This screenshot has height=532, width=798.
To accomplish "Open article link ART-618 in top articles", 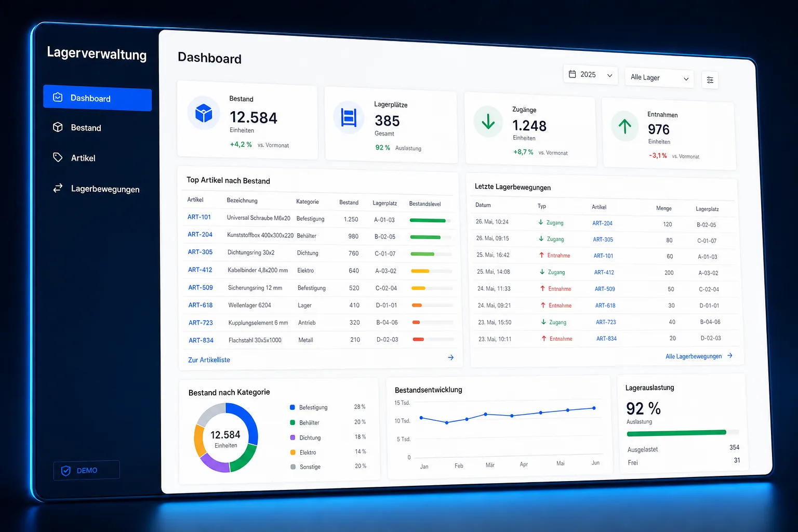I will [x=201, y=305].
